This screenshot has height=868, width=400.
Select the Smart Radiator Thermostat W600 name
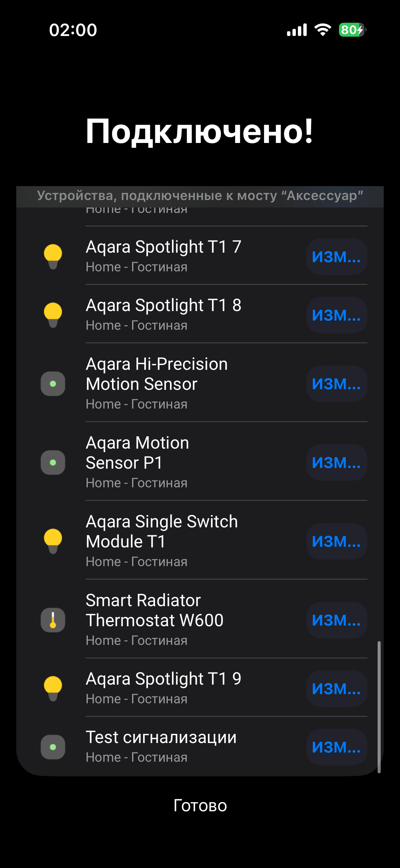point(155,610)
